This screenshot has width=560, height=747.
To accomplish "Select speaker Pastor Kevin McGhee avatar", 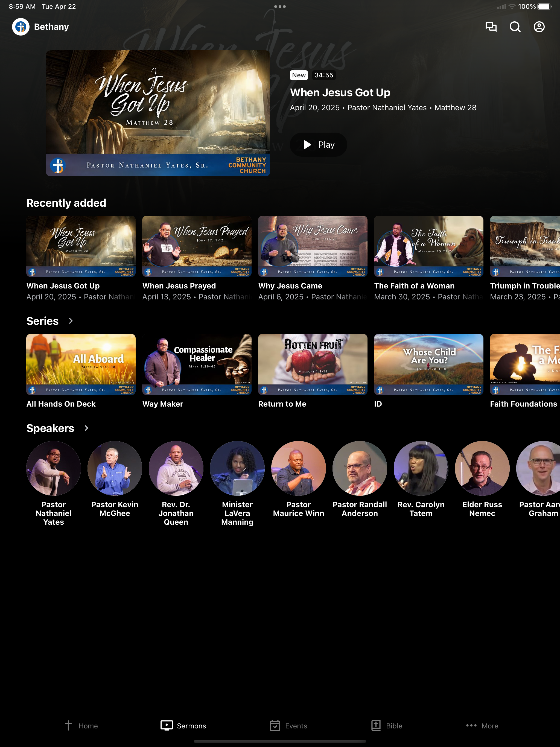I will (x=115, y=468).
